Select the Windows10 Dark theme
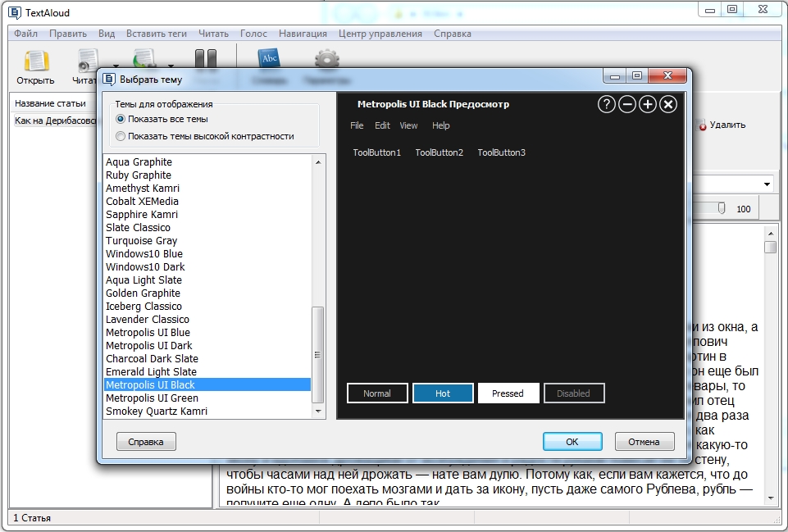 coord(207,266)
